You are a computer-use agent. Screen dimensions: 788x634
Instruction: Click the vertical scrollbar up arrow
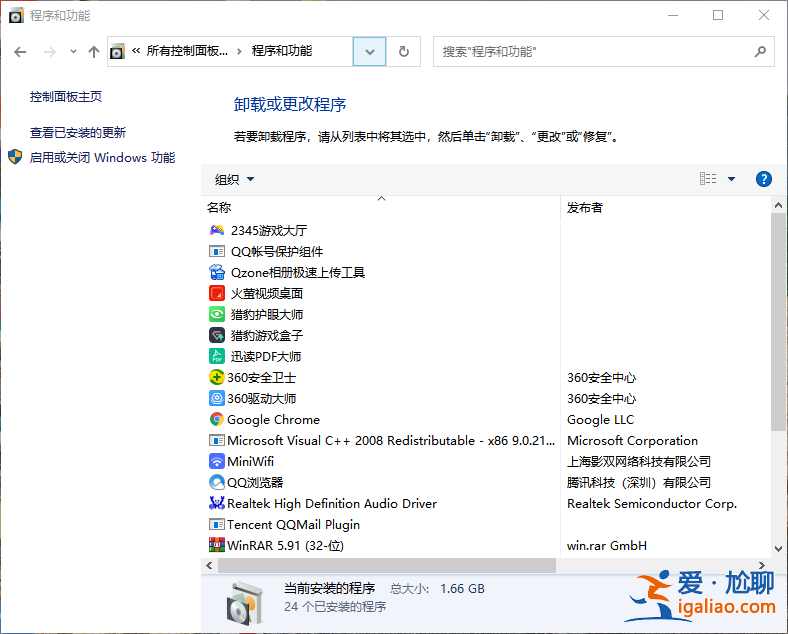point(778,205)
